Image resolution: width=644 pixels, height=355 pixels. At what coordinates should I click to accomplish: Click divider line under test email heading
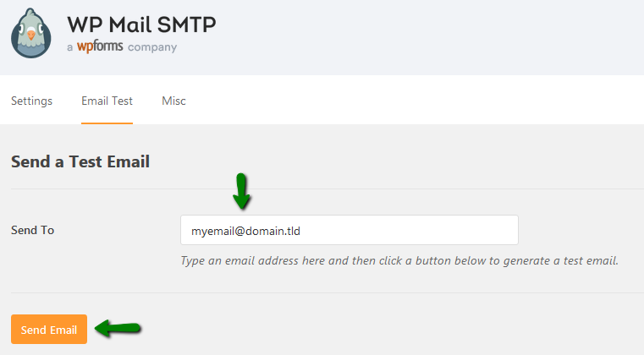328,188
